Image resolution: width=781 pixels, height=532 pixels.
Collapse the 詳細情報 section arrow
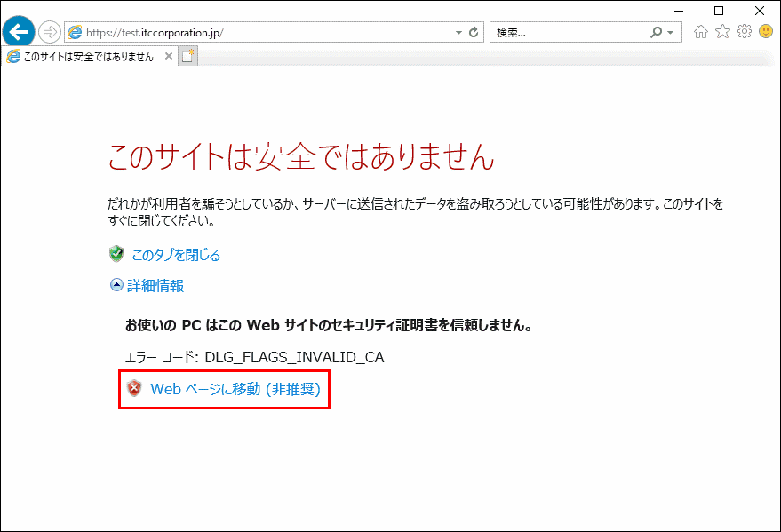[x=116, y=285]
